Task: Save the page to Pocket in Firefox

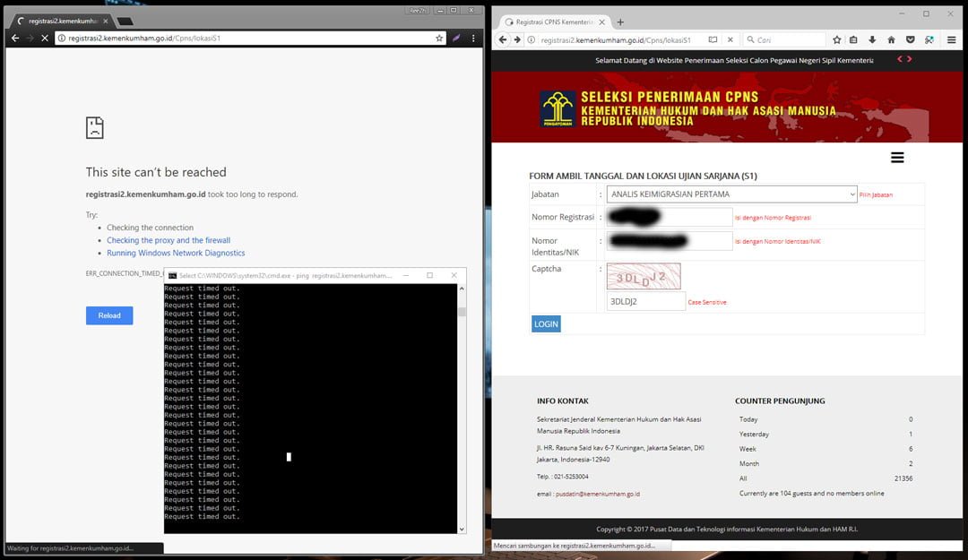Action: [910, 39]
